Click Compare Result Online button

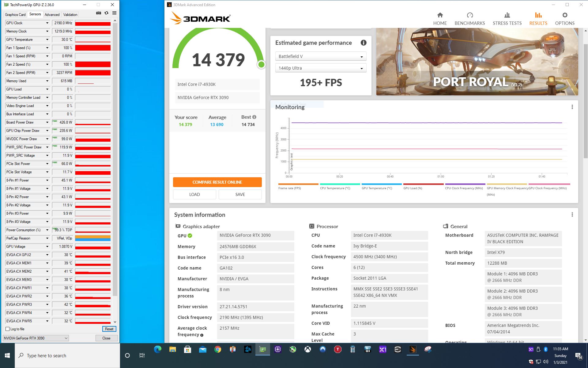(217, 182)
